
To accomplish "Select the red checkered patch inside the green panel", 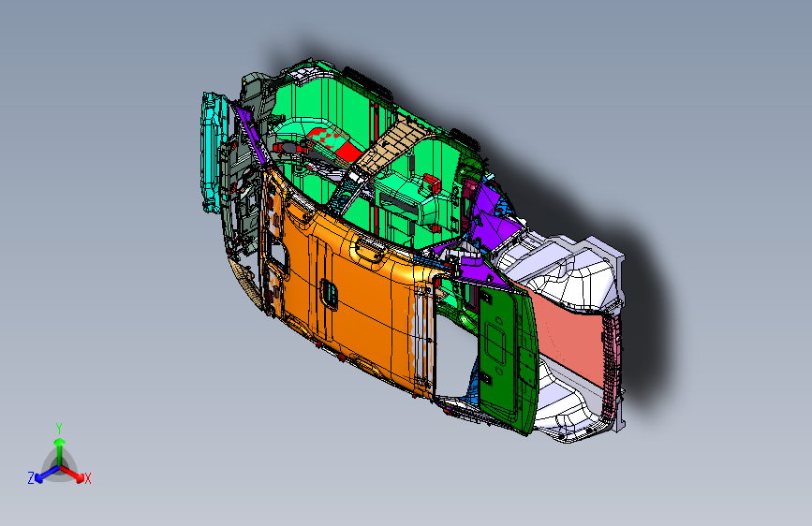I will tap(336, 144).
